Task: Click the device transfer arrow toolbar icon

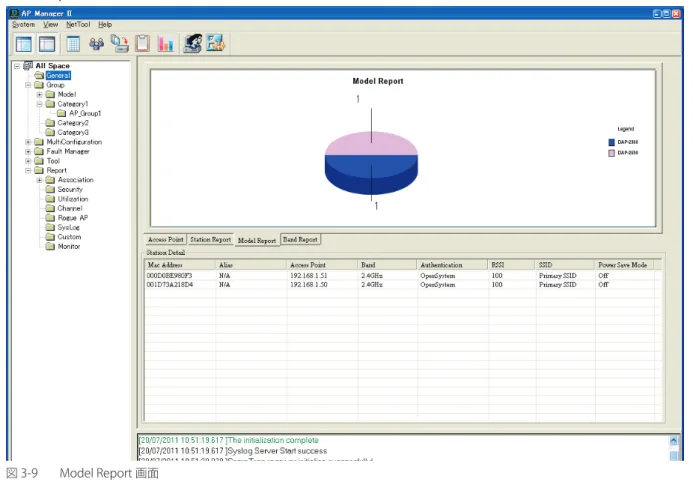Action: [119, 44]
